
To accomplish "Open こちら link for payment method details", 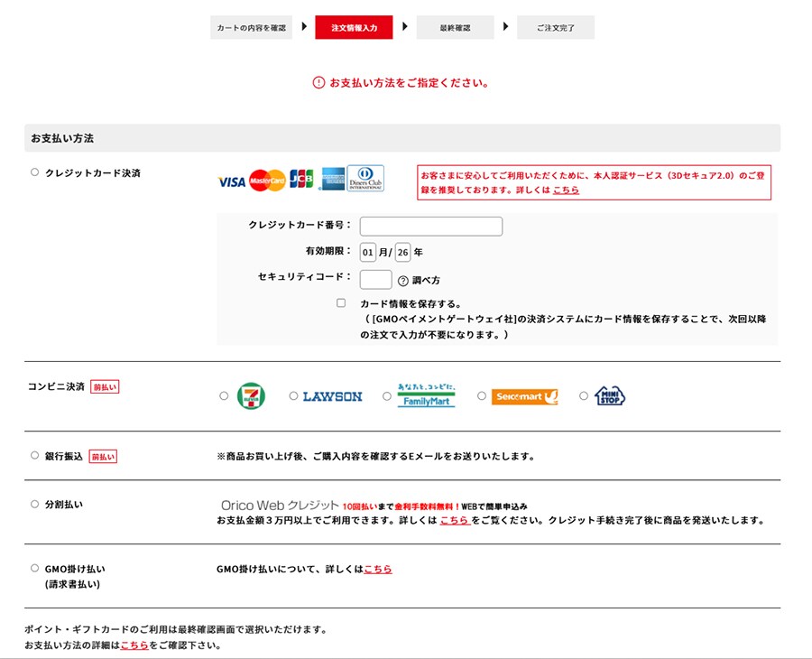I will (134, 645).
